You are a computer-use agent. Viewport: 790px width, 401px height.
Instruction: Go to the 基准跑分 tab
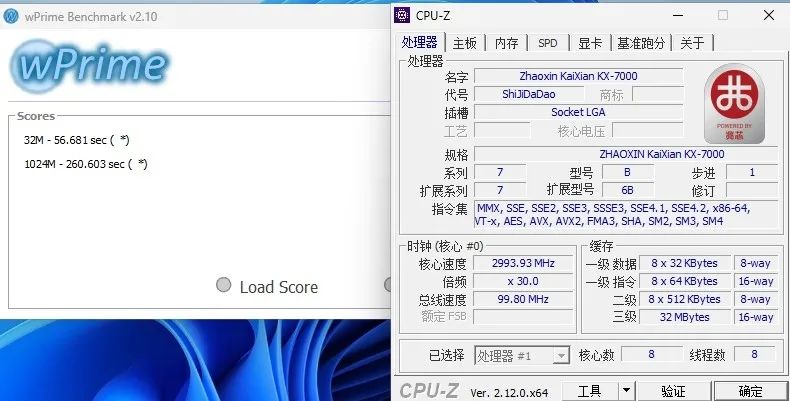click(641, 43)
